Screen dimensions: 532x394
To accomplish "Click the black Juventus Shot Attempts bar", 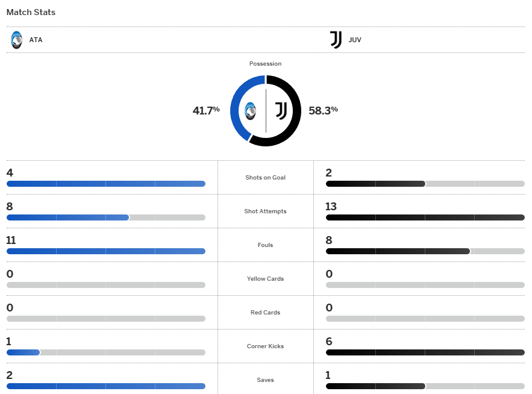I will click(x=425, y=217).
